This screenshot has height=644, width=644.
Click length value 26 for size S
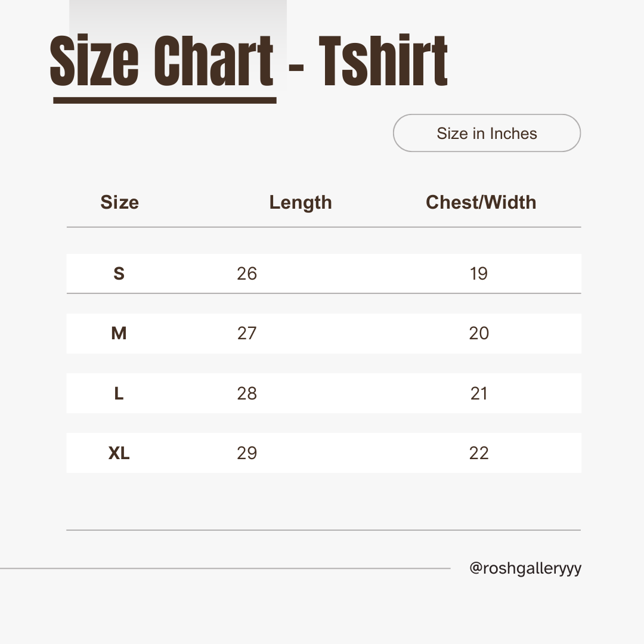pos(247,274)
